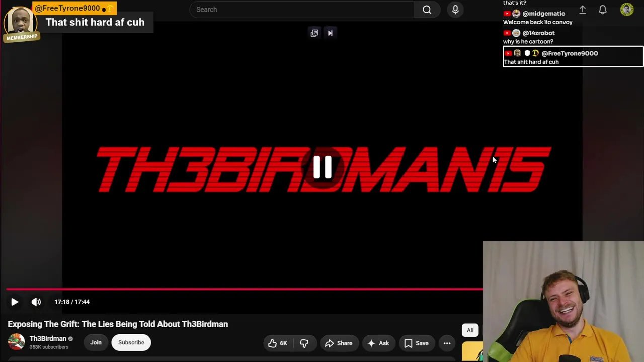Click the 353K subscribers count
Viewport: 644px width, 362px height.
pos(49,347)
